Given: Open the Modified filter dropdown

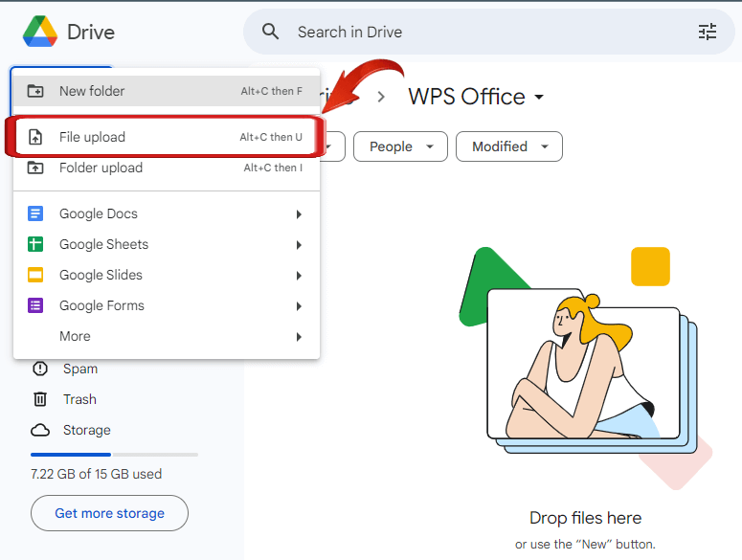Looking at the screenshot, I should click(509, 146).
